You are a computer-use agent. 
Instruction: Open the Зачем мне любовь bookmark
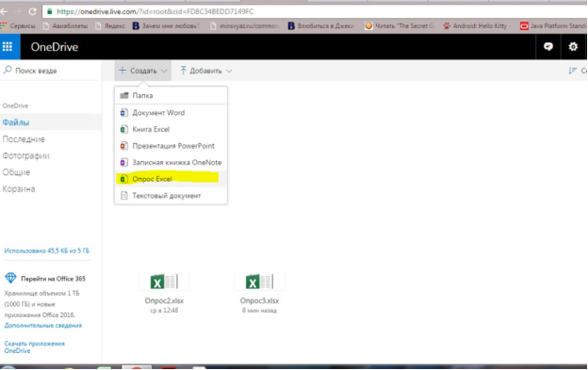click(167, 25)
